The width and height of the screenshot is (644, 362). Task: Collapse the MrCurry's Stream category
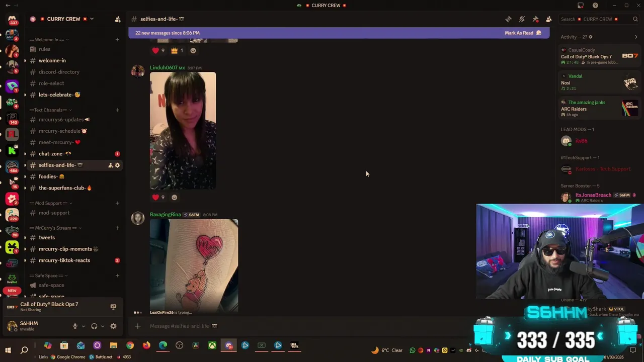[55, 228]
